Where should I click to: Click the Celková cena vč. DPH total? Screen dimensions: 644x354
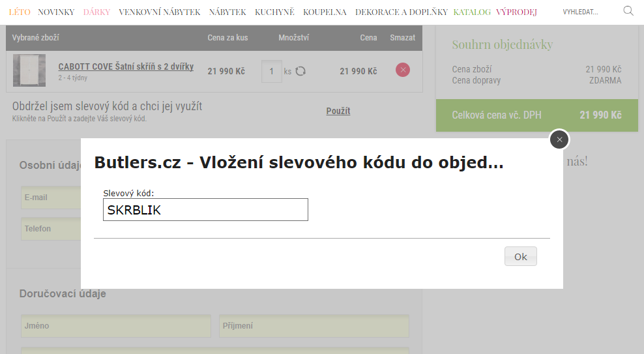[537, 115]
